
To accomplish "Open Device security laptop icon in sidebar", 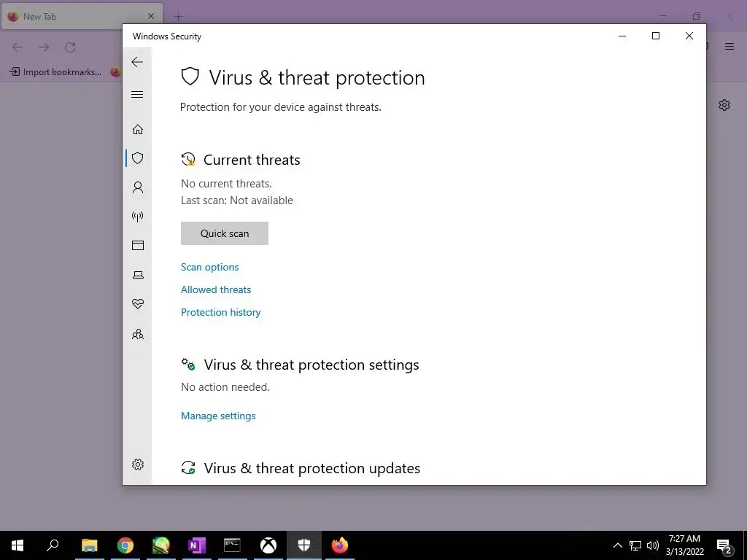I will click(x=138, y=275).
